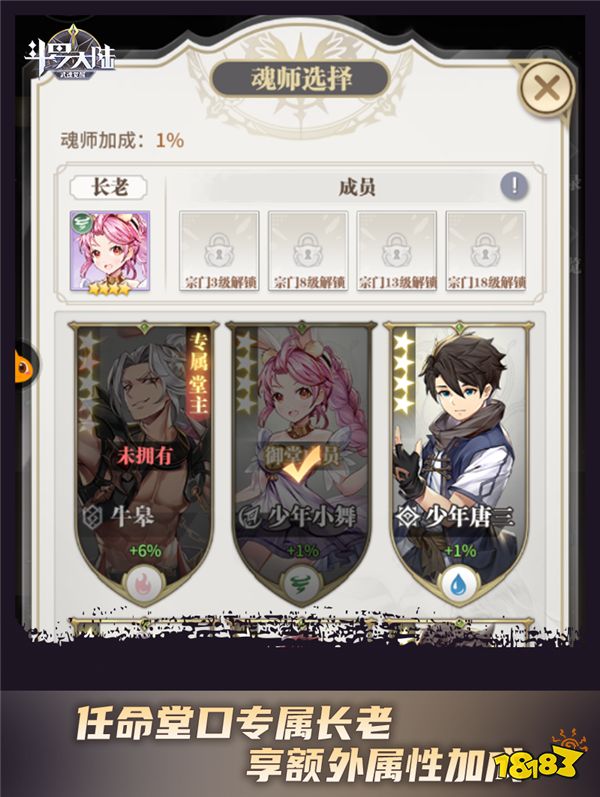Click the 魂师加成 1% label
This screenshot has width=600, height=797.
click(122, 140)
